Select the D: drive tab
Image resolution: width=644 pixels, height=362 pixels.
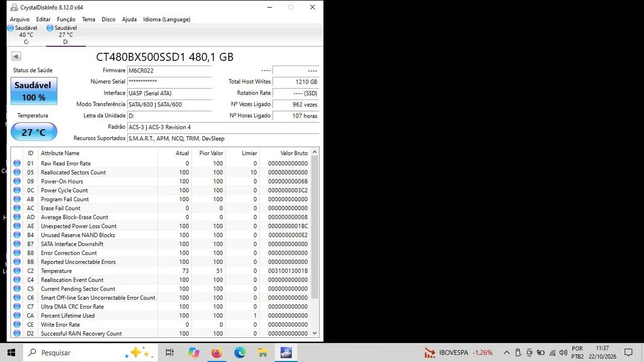[66, 35]
